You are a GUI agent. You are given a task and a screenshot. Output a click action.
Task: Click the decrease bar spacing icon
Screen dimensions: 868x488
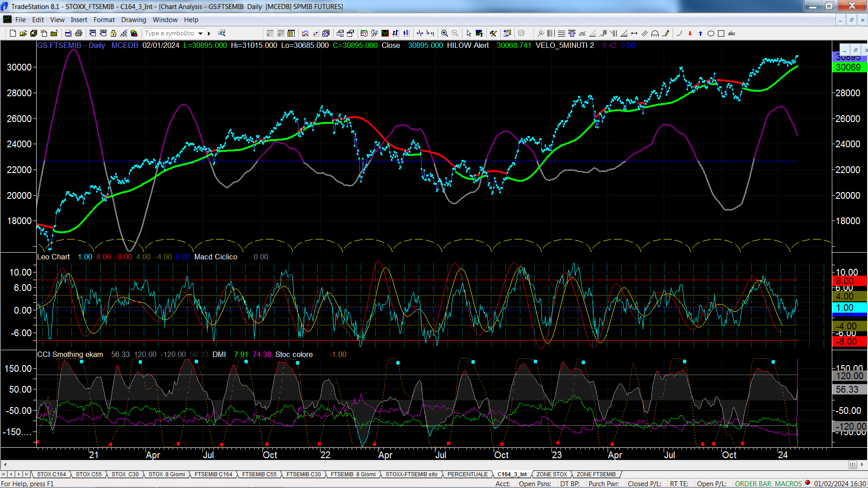(420, 33)
